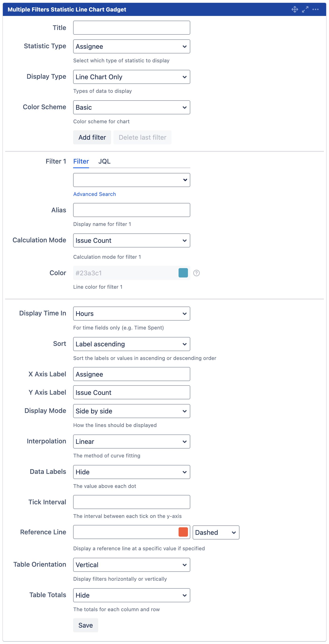The width and height of the screenshot is (329, 644).
Task: Click the blue filter line color swatch
Action: pos(183,273)
